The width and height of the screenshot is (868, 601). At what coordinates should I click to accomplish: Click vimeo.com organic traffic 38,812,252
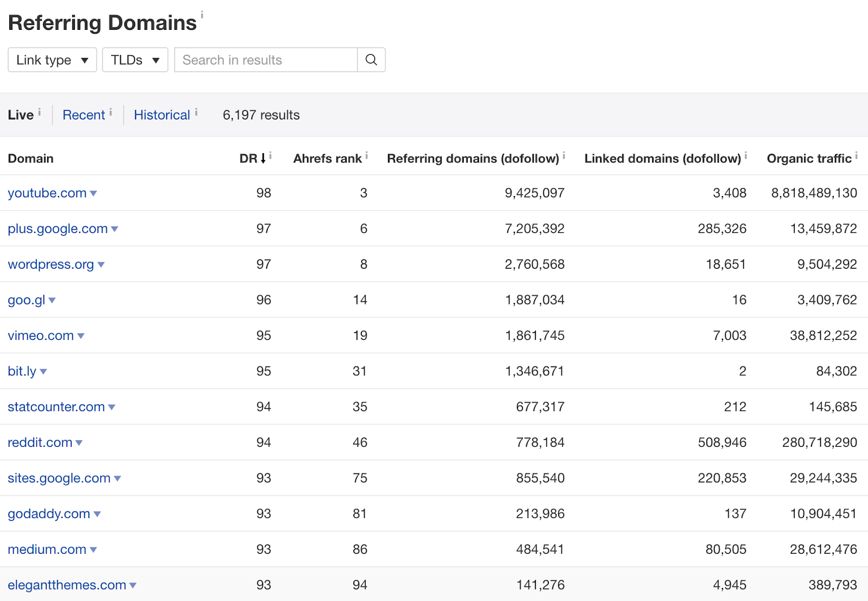824,336
